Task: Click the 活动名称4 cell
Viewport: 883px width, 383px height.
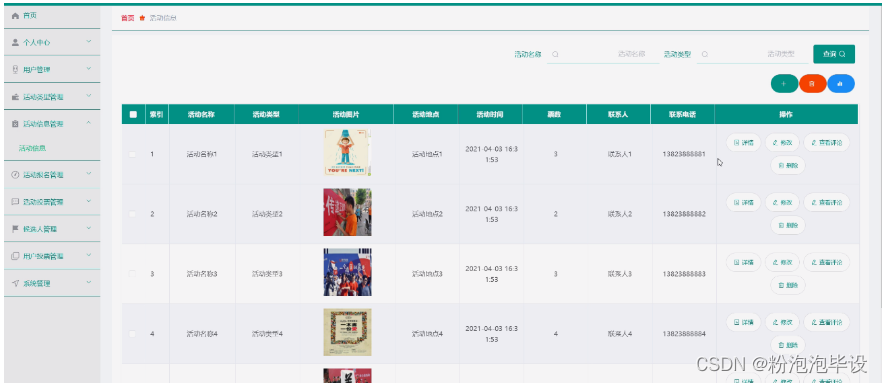Action: pos(202,333)
